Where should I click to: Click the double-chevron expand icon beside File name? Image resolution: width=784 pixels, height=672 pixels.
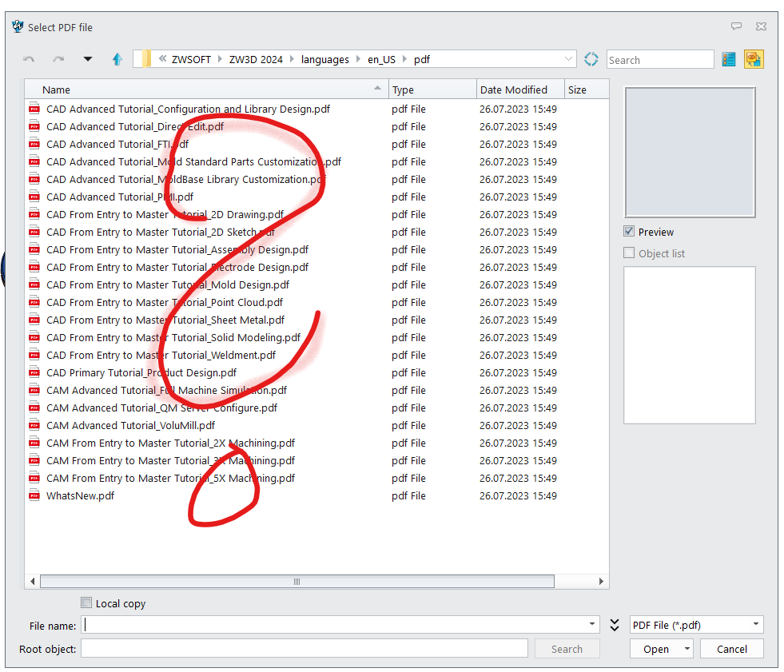coord(614,625)
